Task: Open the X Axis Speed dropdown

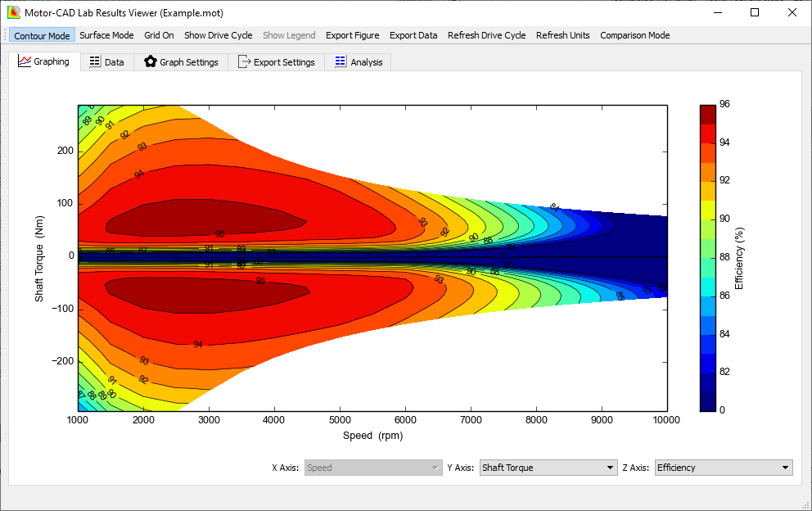Action: tap(373, 468)
